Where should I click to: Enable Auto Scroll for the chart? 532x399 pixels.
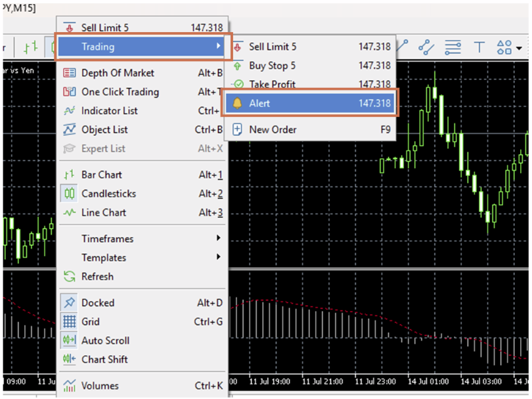105,341
